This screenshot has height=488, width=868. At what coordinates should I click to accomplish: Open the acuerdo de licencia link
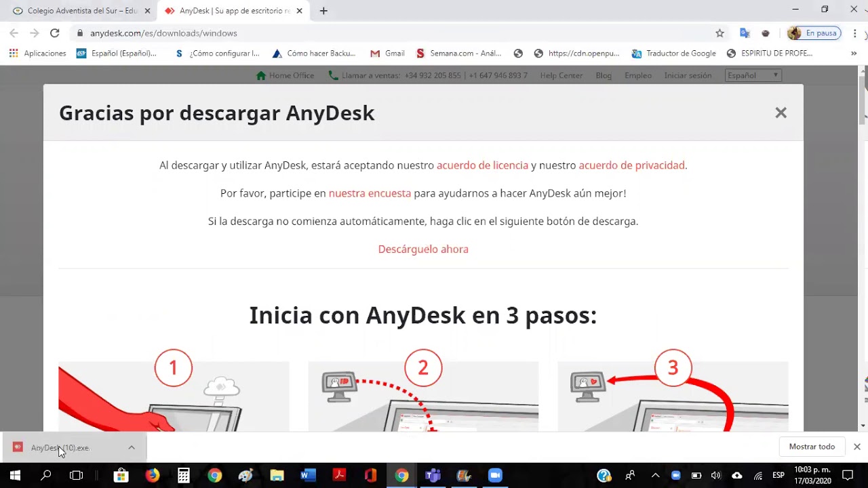pyautogui.click(x=482, y=165)
